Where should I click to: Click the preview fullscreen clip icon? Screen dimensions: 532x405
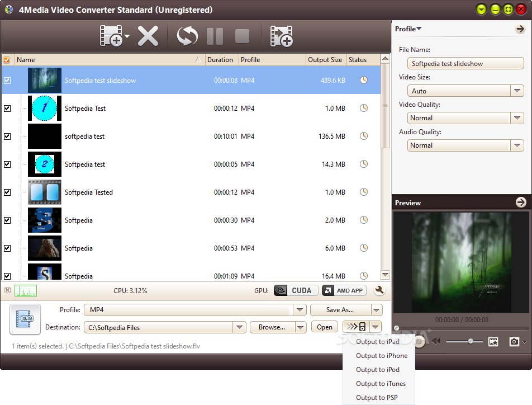coord(493,341)
